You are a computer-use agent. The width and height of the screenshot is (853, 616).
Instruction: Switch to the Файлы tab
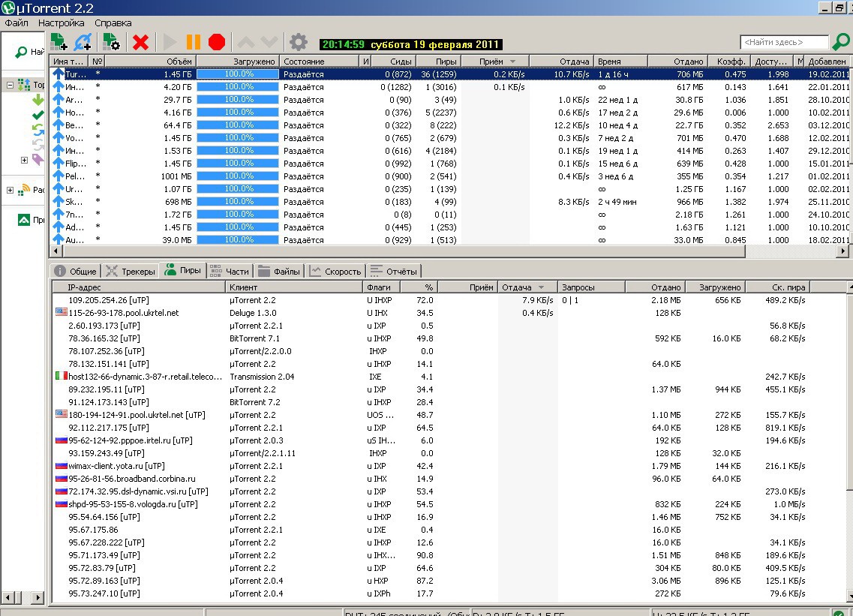(279, 271)
